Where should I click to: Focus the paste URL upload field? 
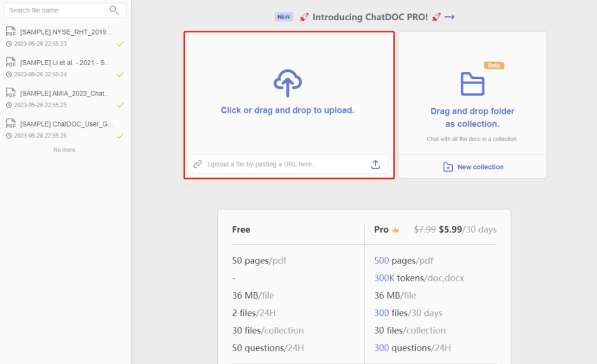[x=287, y=164]
